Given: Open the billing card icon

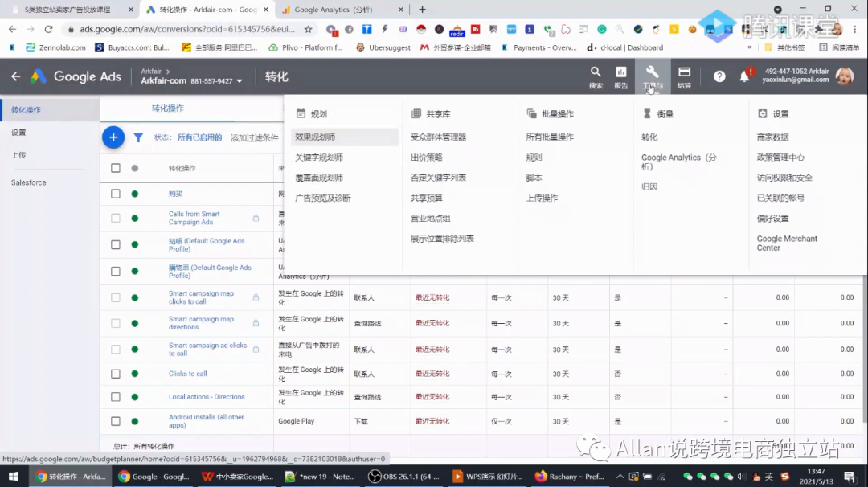Looking at the screenshot, I should [x=684, y=73].
